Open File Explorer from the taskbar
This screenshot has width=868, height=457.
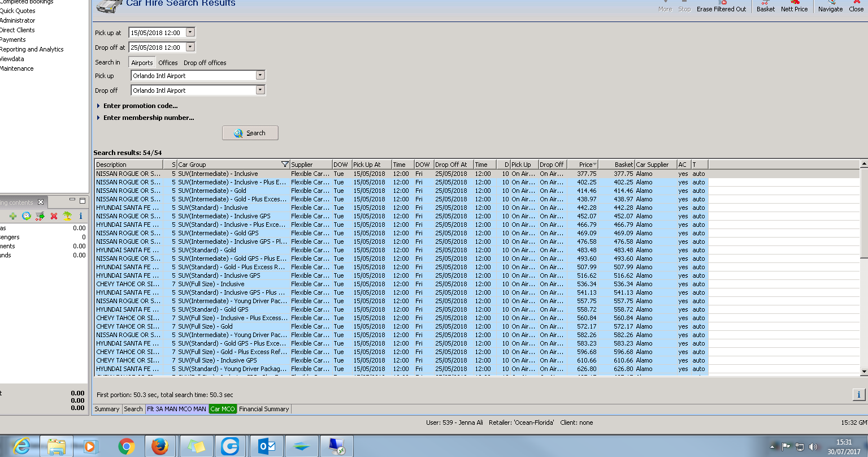coord(57,446)
